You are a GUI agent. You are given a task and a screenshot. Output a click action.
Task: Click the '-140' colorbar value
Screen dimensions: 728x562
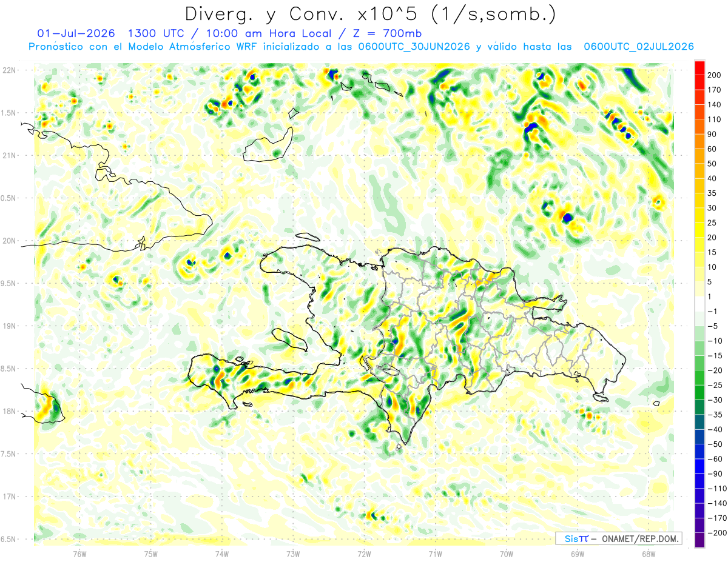(718, 504)
